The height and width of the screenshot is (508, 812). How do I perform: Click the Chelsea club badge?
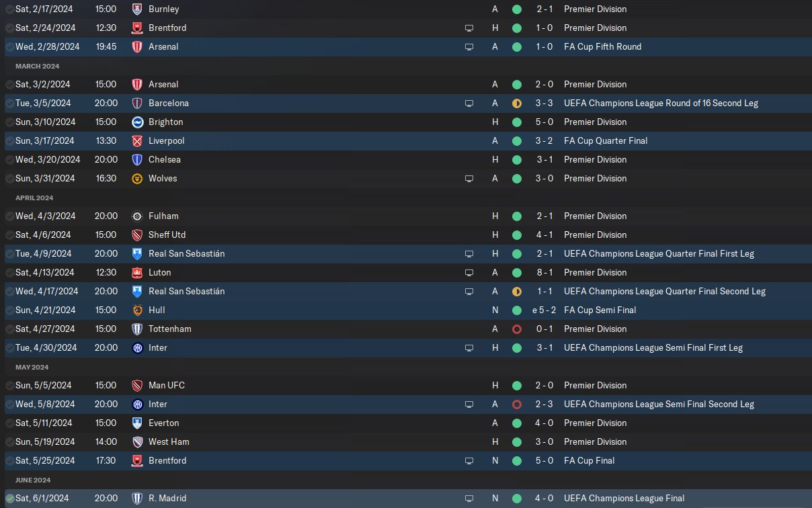tap(137, 160)
